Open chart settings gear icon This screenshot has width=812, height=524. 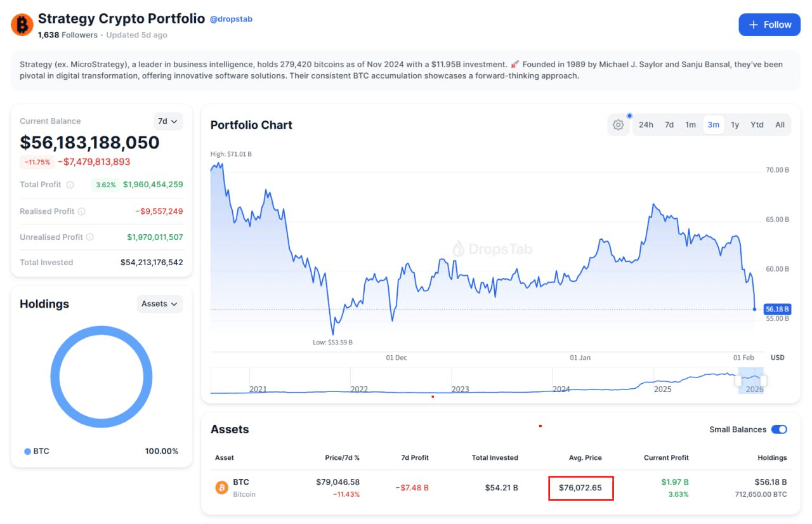[x=618, y=125]
